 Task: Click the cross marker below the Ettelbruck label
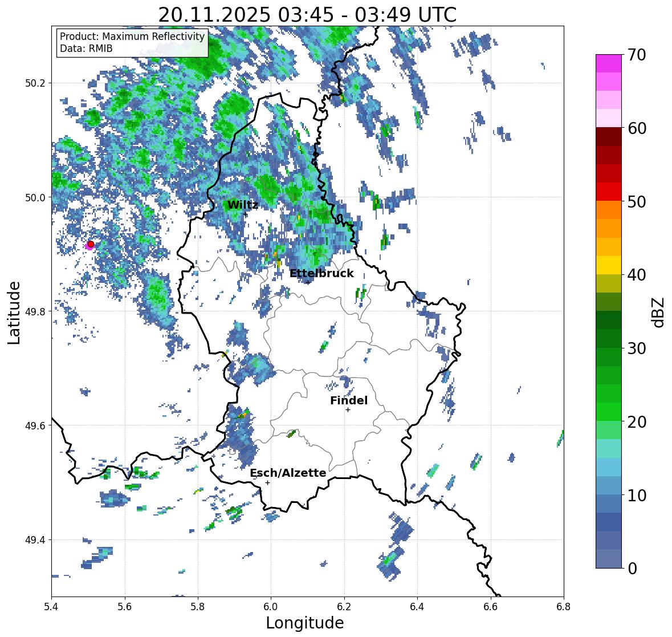[x=308, y=282]
